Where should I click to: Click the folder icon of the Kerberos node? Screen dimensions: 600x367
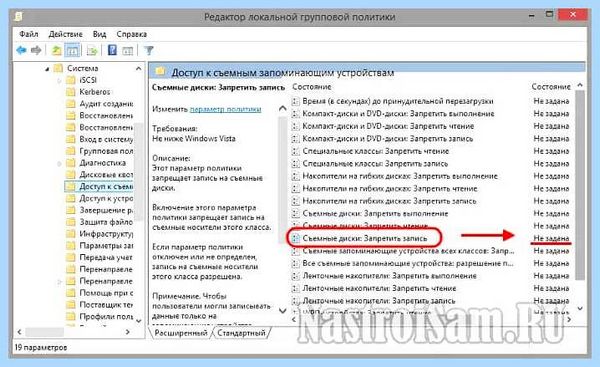click(x=71, y=92)
